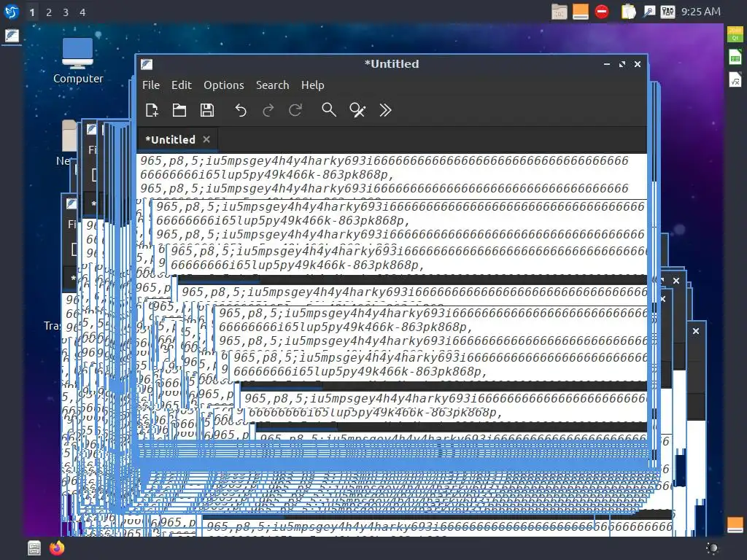
Task: Close the *Untitled tab with its x
Action: click(206, 139)
